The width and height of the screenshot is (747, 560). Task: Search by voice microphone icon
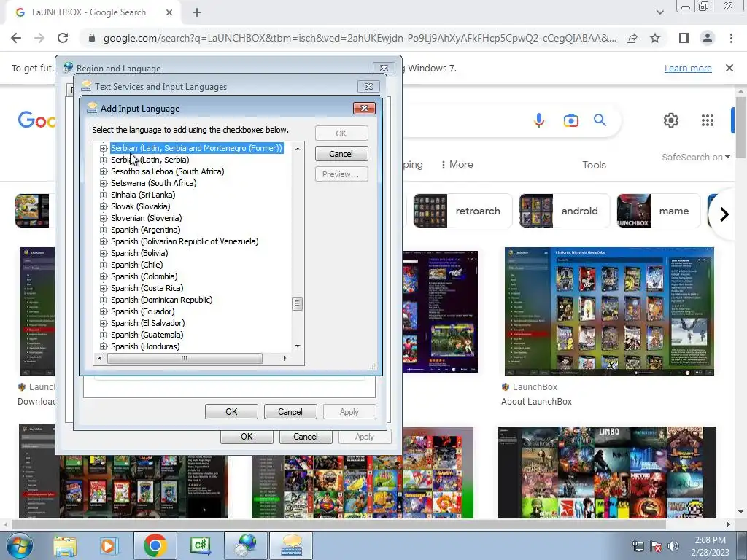point(539,120)
